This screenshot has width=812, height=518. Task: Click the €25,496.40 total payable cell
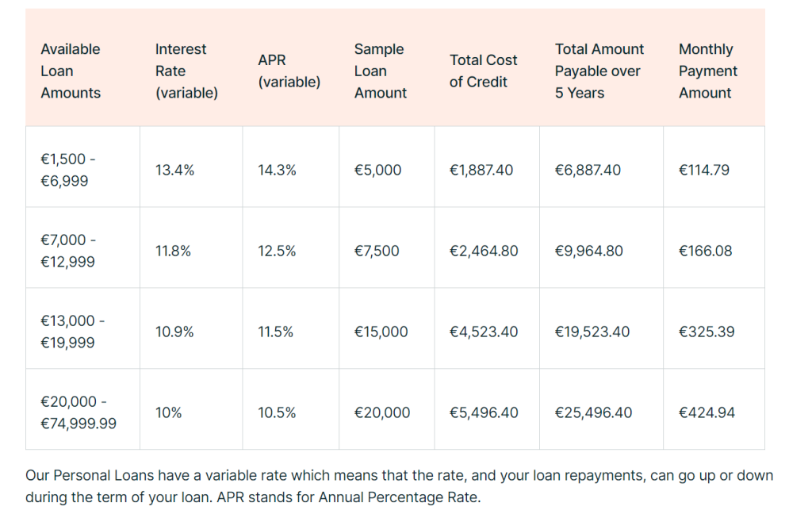(593, 412)
